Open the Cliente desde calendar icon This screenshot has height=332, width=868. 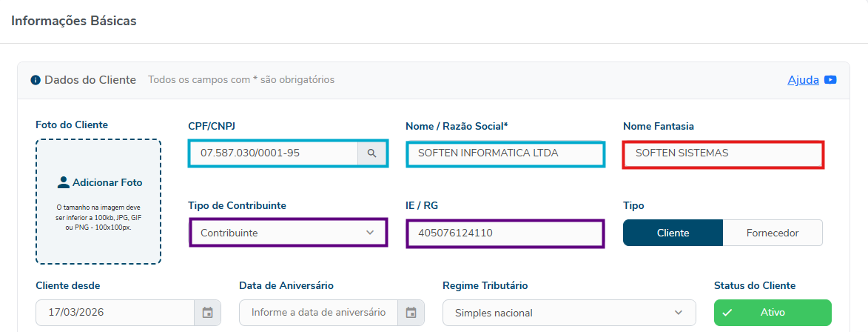(207, 313)
